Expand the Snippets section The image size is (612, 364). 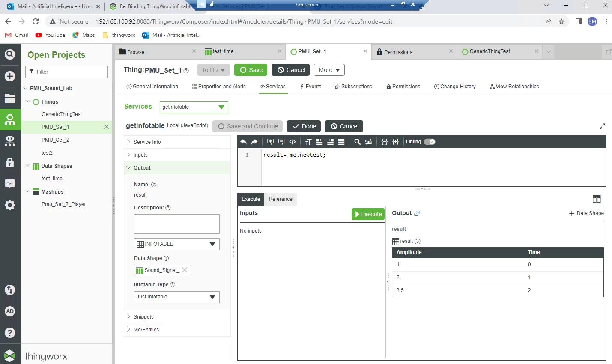(177, 317)
